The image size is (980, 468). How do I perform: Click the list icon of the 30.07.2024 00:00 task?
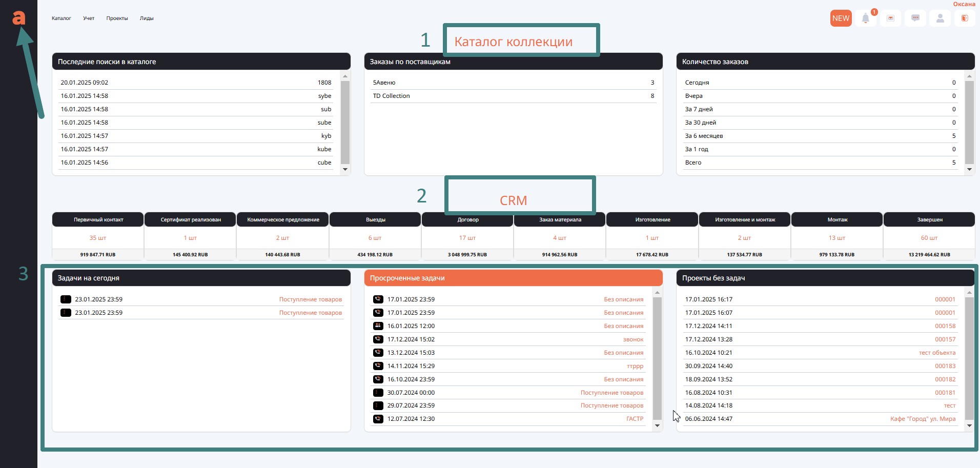click(x=378, y=393)
